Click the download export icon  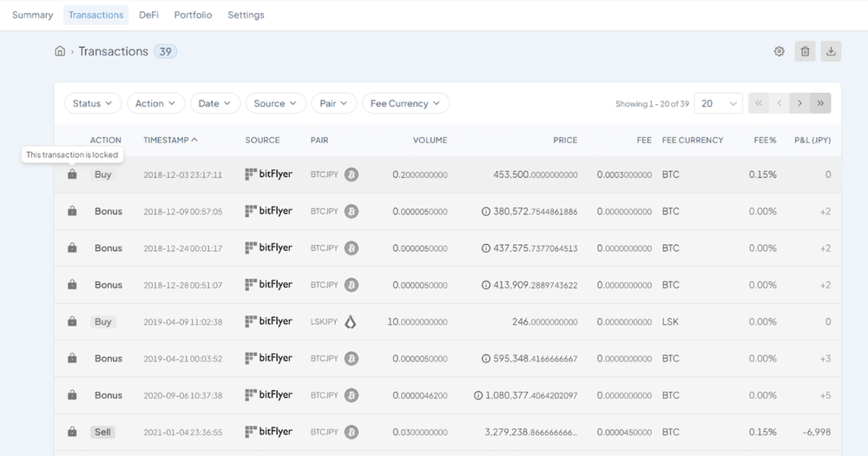[831, 51]
